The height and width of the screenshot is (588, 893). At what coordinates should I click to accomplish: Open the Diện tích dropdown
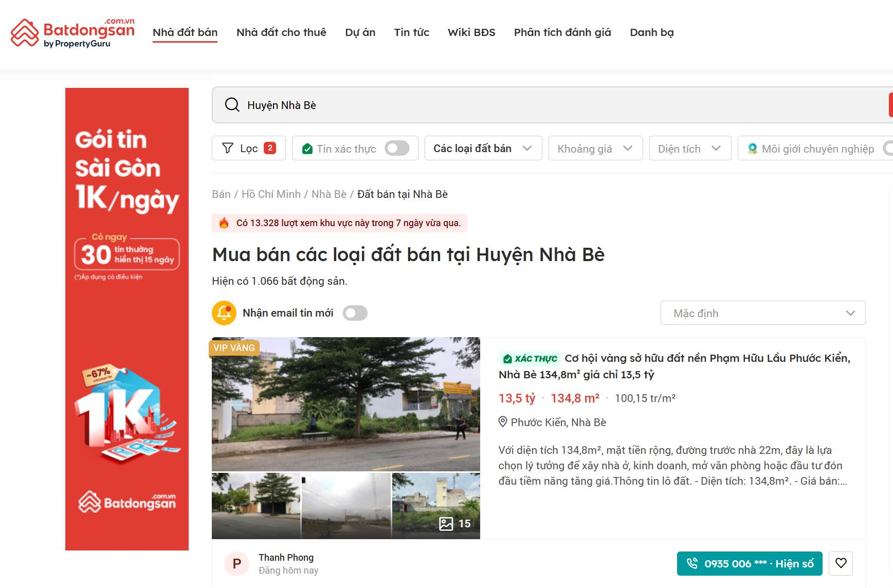coord(690,148)
